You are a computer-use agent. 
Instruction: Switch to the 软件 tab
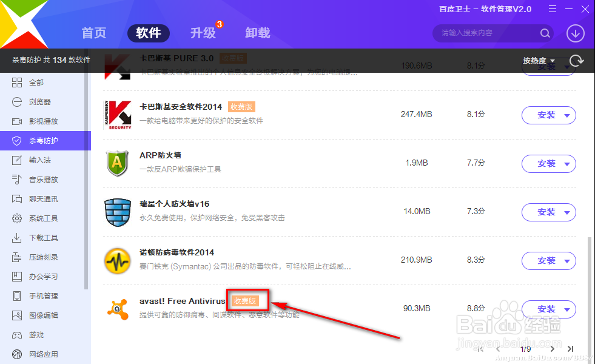point(149,33)
